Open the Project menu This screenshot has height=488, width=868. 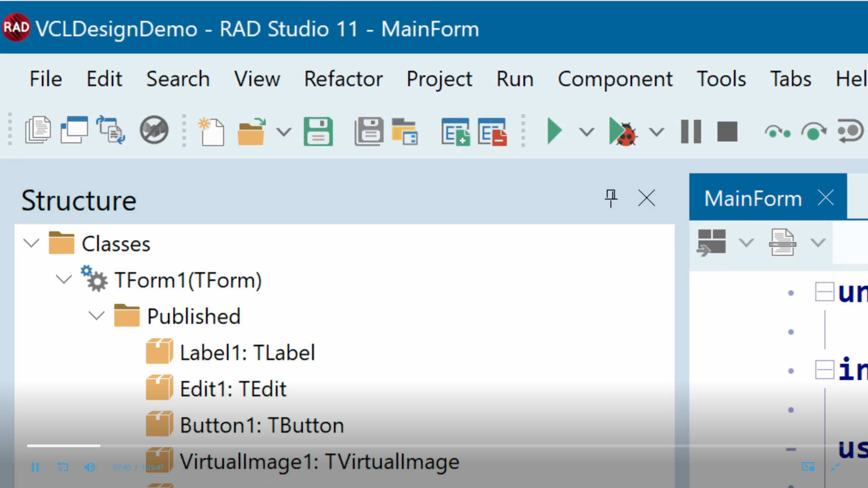(x=439, y=79)
